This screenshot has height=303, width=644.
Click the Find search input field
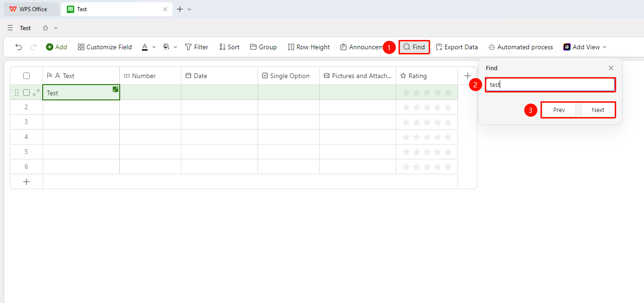[x=550, y=85]
